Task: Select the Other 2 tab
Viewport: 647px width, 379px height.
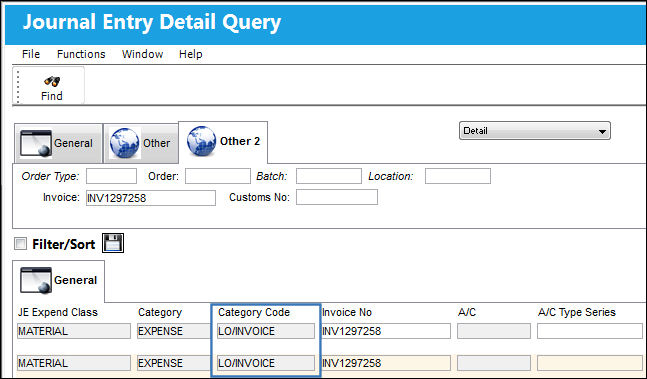Action: [x=223, y=141]
